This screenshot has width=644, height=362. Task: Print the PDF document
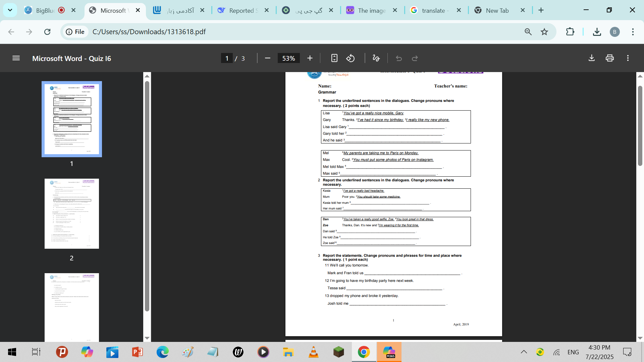coord(609,58)
